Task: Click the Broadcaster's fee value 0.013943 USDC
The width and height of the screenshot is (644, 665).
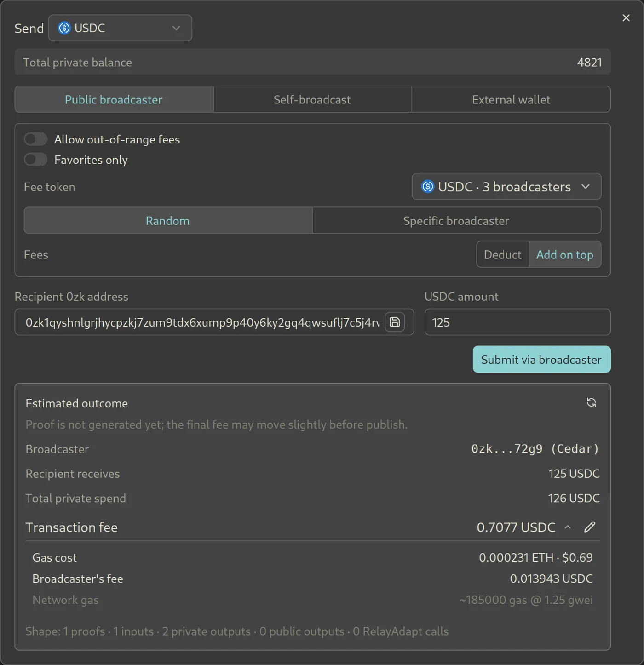Action: 551,579
